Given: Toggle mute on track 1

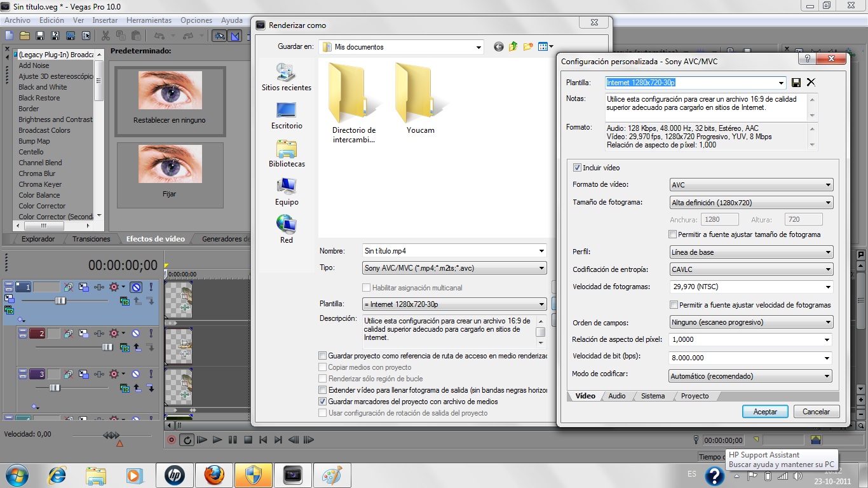Looking at the screenshot, I should click(136, 287).
